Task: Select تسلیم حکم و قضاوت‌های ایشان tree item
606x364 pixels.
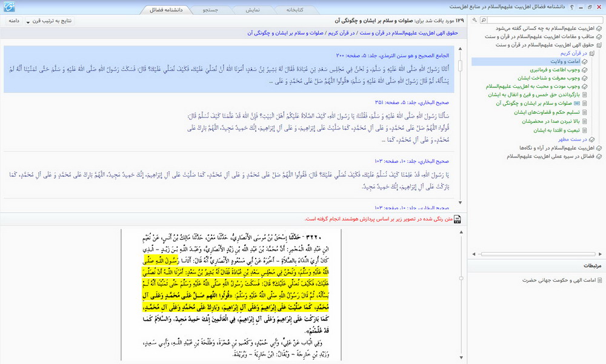Action: [x=547, y=113]
